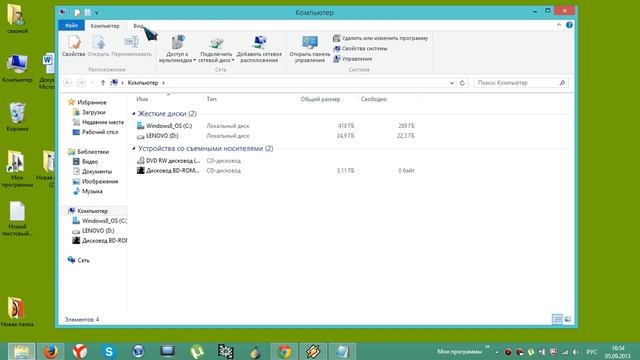Viewport: 640px width, 360px height.
Task: Select the Корзина desktop icon
Action: pos(17,117)
